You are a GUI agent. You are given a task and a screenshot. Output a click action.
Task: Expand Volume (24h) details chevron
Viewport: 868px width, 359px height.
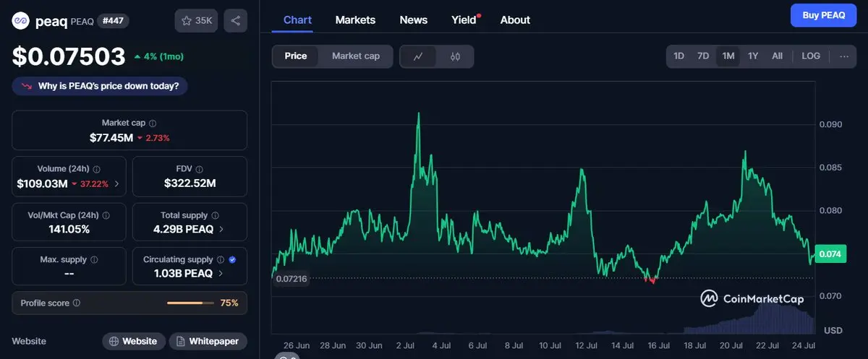click(117, 184)
